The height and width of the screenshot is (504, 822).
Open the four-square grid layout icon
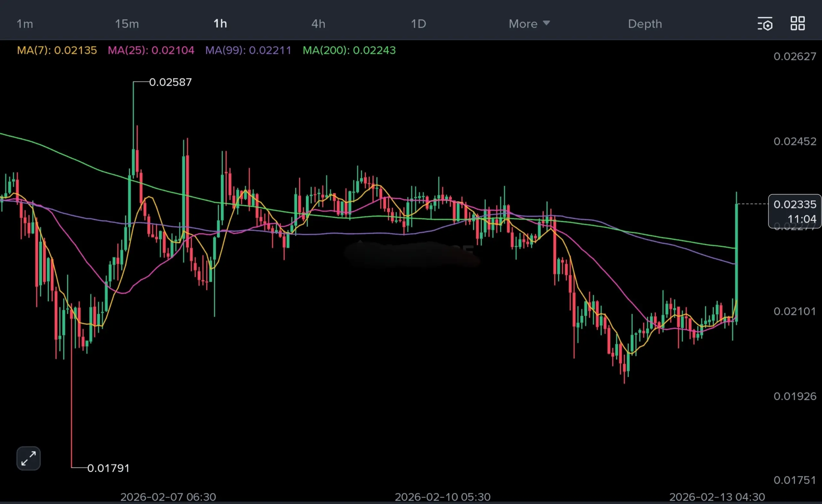point(798,23)
